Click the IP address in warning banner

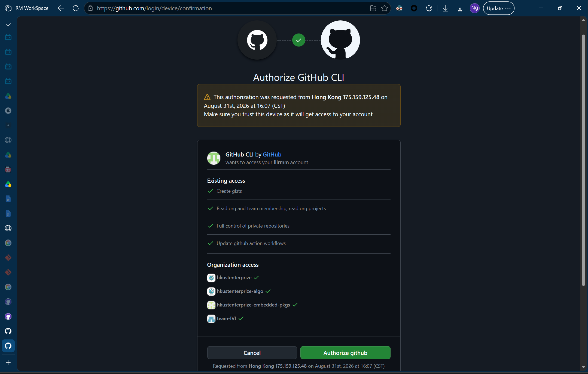point(361,97)
